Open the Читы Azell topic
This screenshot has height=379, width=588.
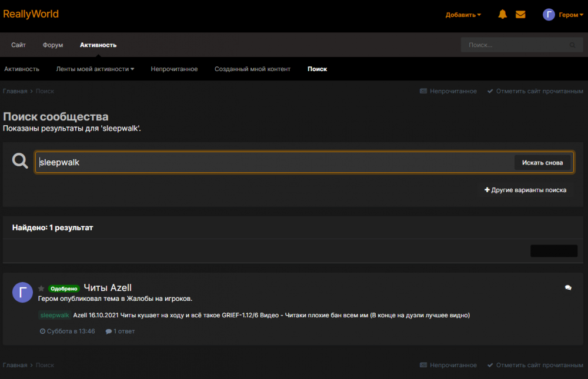point(108,287)
